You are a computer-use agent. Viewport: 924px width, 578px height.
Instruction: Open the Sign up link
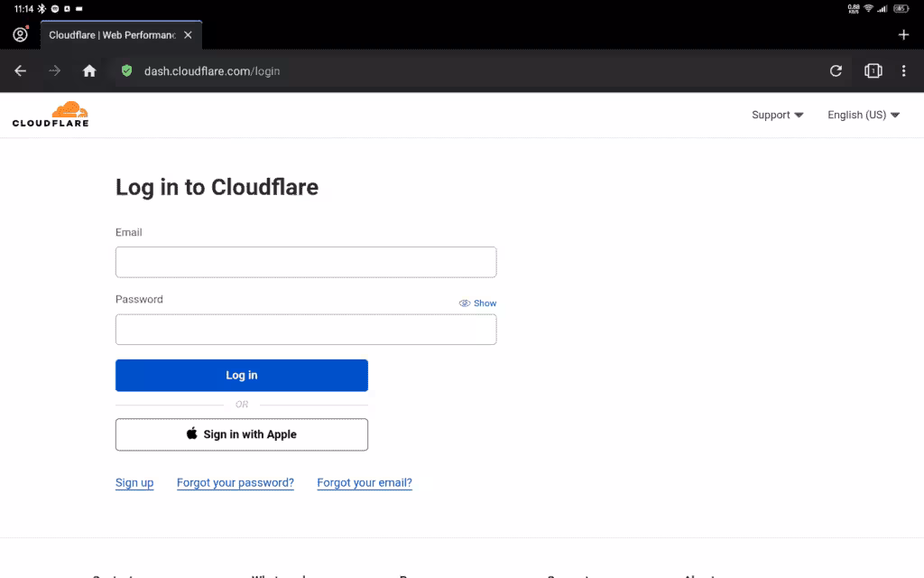click(134, 483)
